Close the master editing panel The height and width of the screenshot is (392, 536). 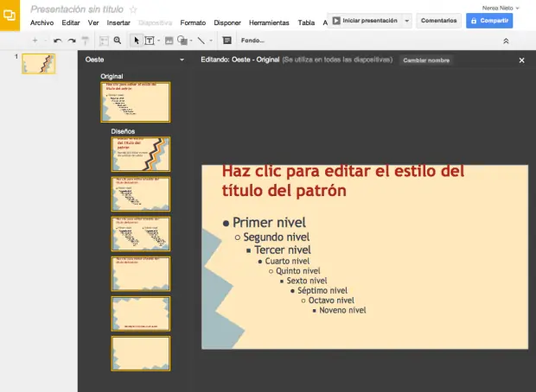tap(521, 60)
